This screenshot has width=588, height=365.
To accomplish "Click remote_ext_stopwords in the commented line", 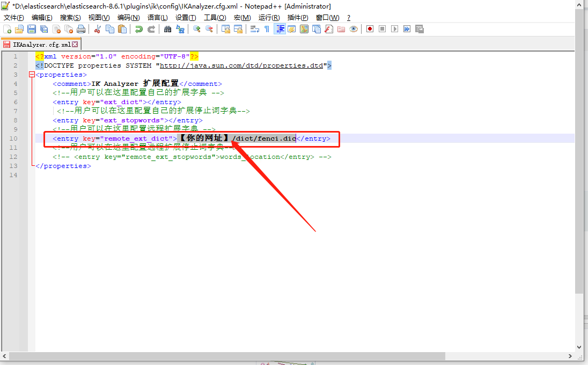I will 168,157.
